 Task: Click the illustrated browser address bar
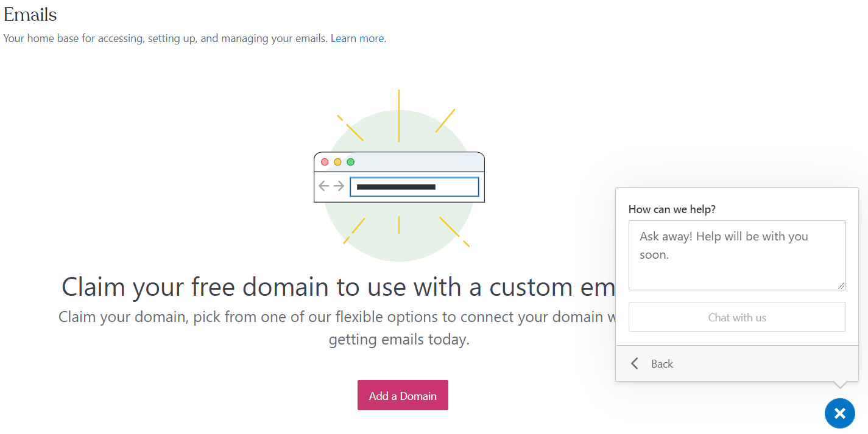415,186
